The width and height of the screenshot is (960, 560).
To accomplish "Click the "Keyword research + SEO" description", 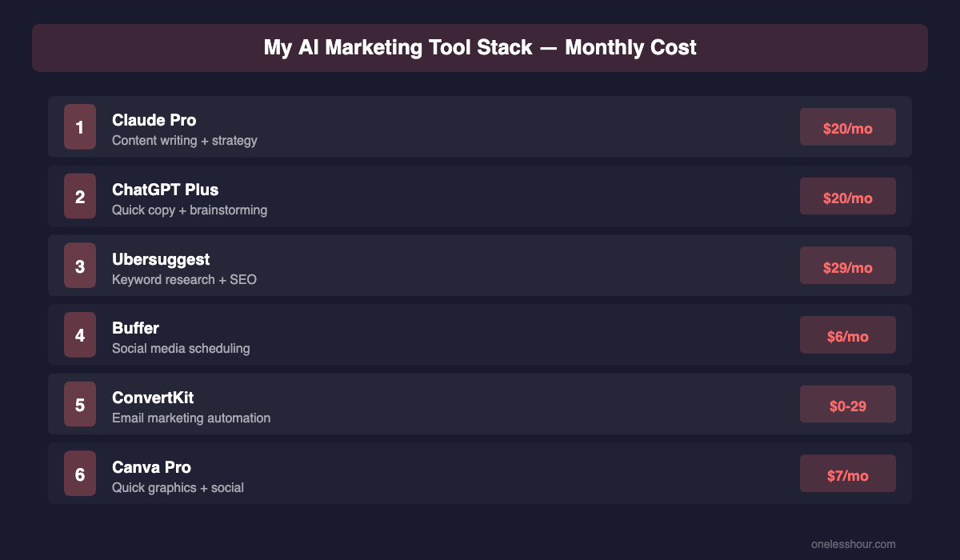I will 184,280.
